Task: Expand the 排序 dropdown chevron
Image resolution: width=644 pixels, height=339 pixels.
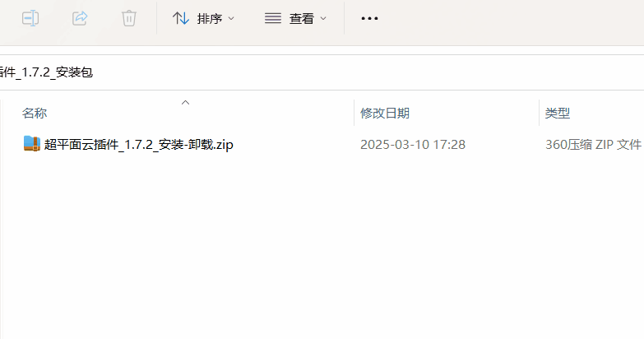Action: pos(231,18)
